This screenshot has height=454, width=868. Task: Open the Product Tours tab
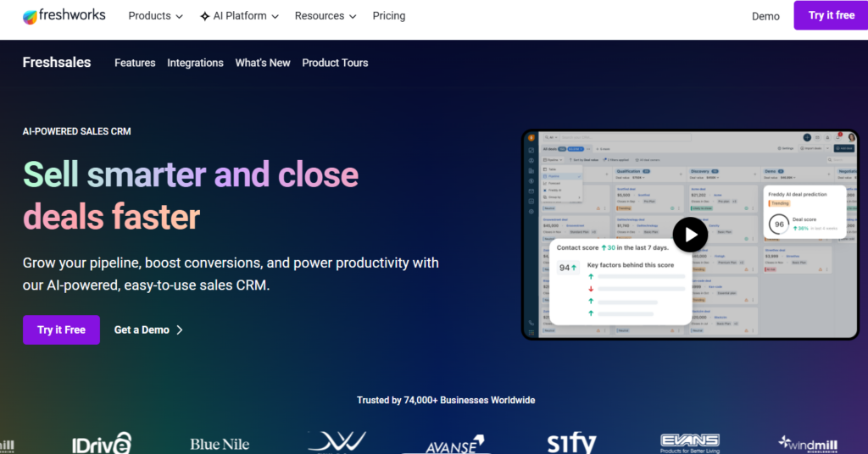click(335, 63)
